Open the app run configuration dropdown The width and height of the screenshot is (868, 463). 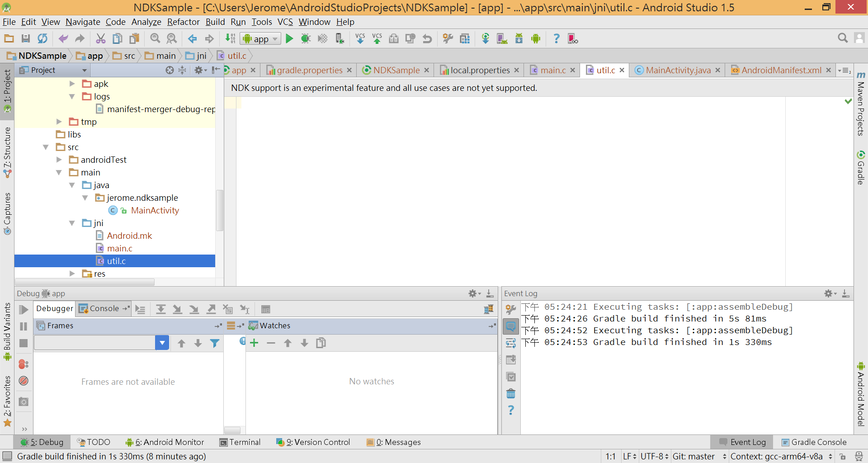click(261, 39)
